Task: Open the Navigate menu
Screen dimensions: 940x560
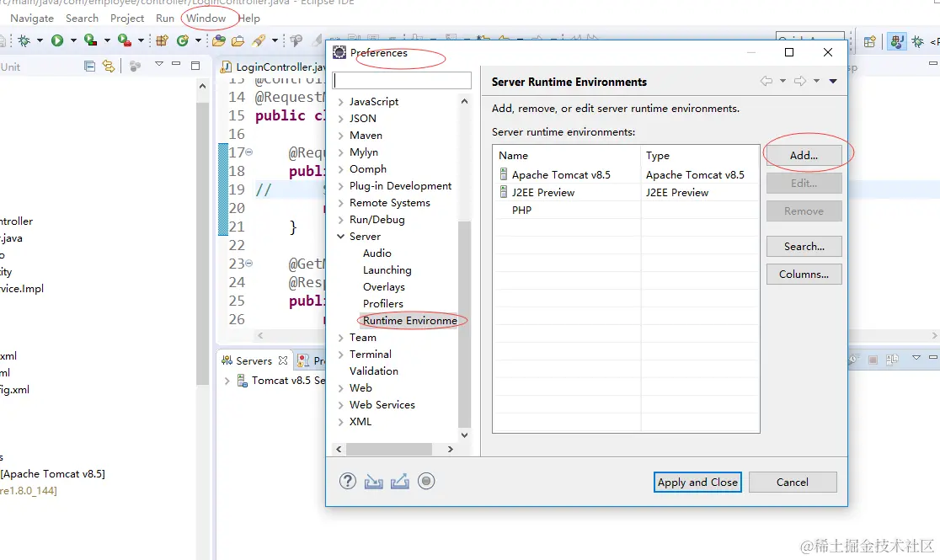Action: (32, 18)
